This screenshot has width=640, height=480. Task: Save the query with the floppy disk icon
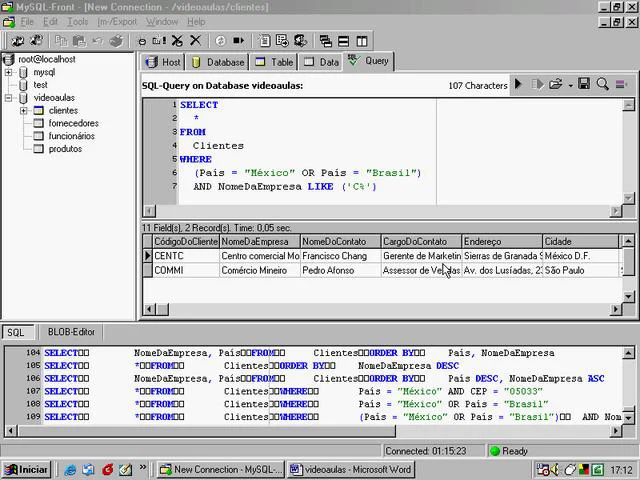click(584, 84)
